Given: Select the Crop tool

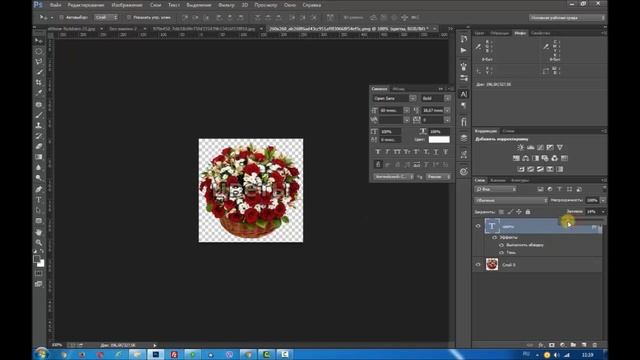Looking at the screenshot, I should pos(39,82).
